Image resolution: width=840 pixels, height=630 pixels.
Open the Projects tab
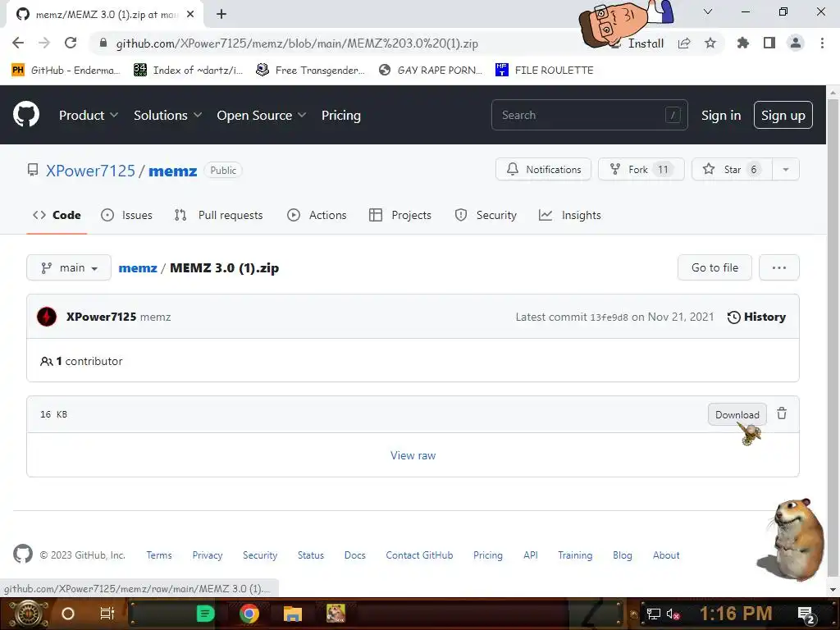coord(400,215)
